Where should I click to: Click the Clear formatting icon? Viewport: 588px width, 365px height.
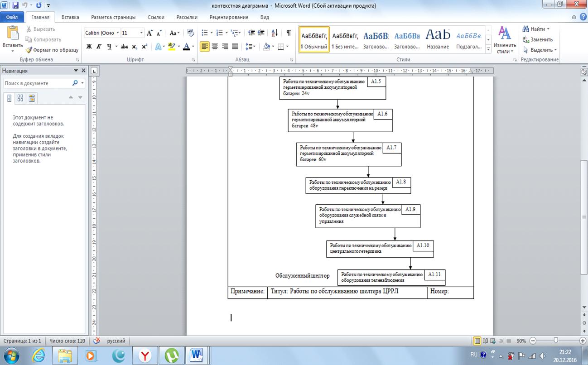[x=190, y=33]
